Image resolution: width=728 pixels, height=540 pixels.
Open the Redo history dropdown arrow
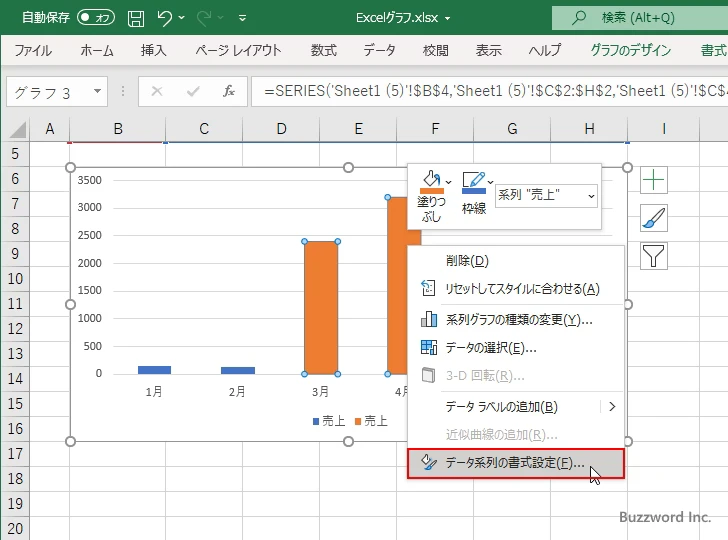pos(221,18)
